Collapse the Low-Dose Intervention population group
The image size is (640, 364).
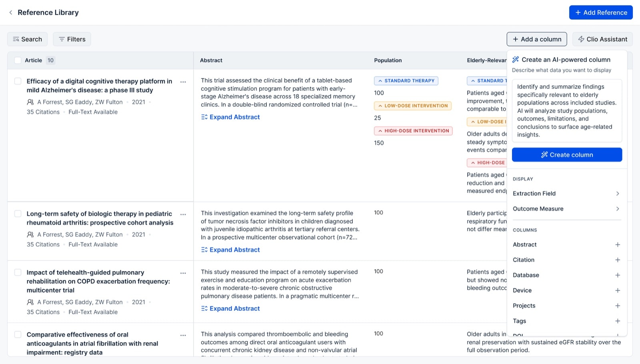click(x=412, y=106)
